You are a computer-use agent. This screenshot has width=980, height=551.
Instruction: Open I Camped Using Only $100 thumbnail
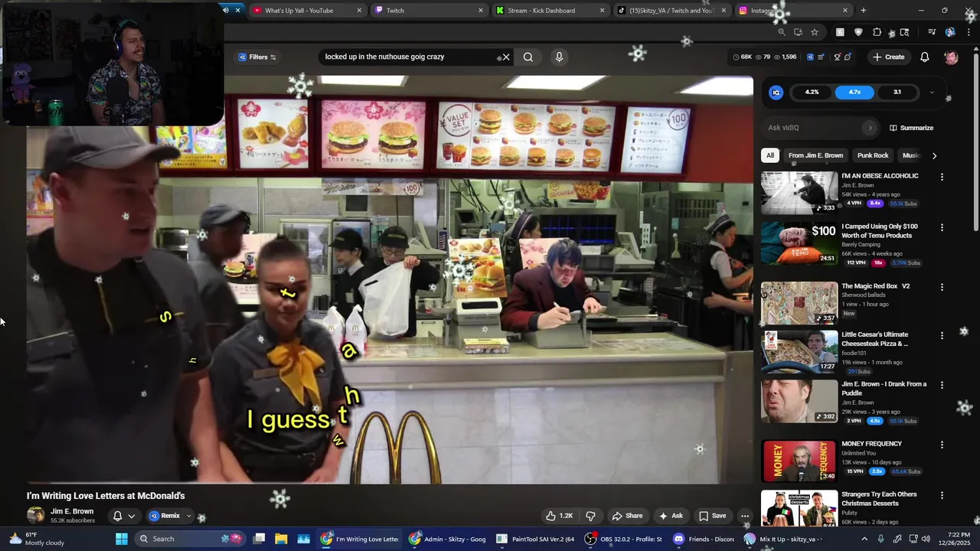(799, 243)
